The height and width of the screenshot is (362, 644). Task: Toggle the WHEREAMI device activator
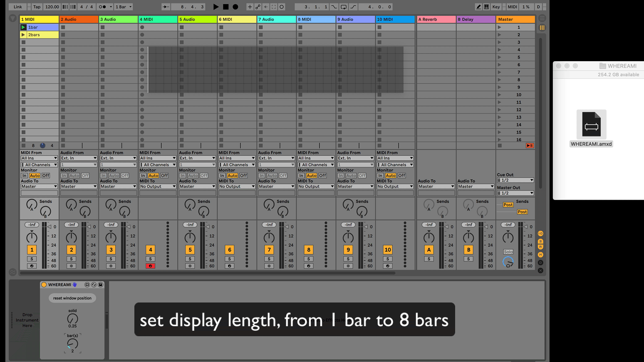point(44,285)
